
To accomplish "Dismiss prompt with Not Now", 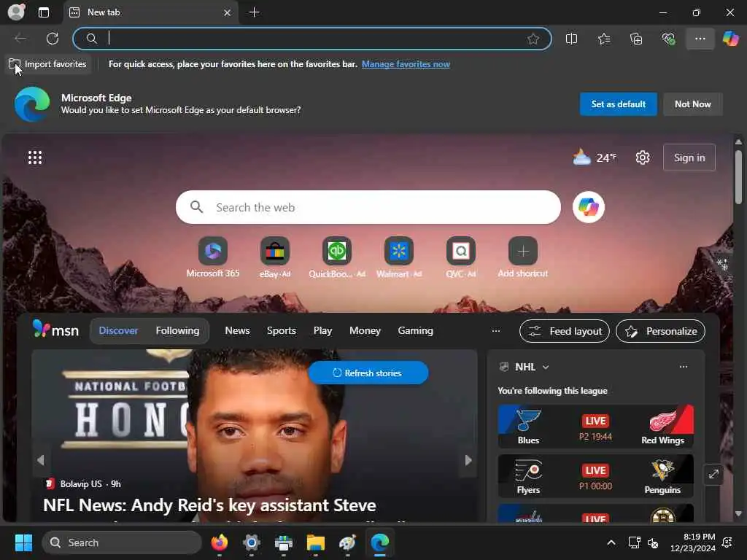I will [x=693, y=104].
